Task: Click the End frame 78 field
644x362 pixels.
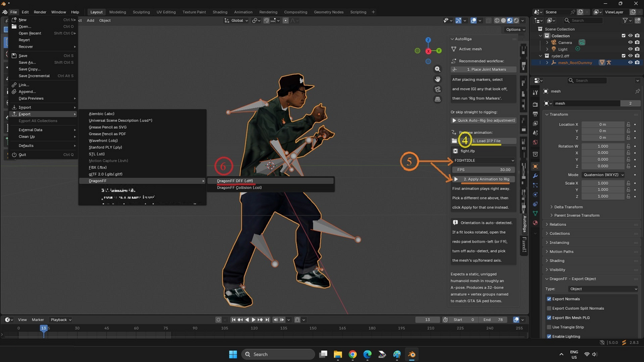Action: [494, 320]
